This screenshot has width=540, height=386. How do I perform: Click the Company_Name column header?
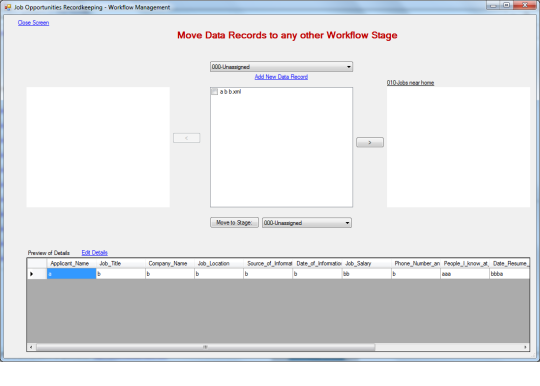coord(170,263)
